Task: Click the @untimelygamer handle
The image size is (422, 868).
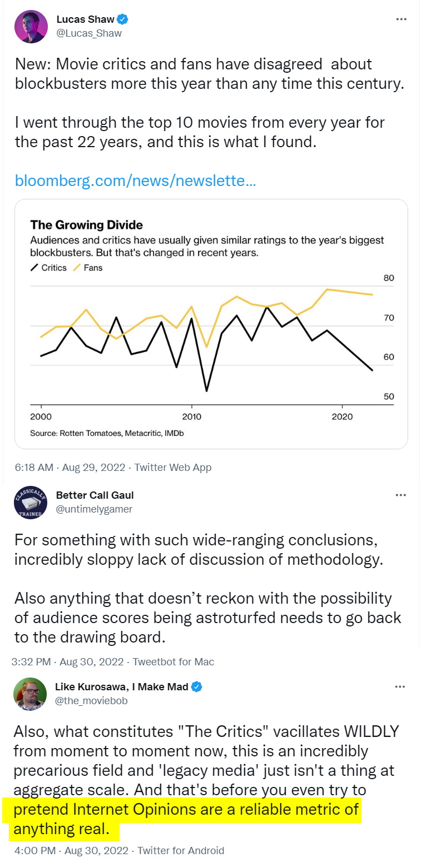Action: click(x=94, y=509)
